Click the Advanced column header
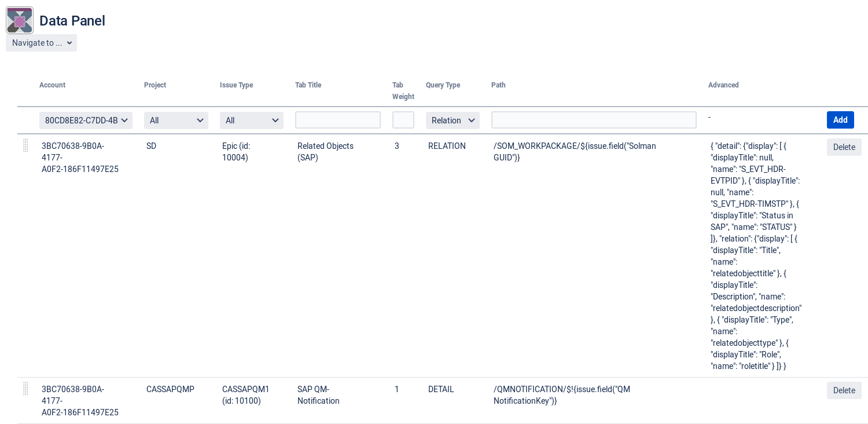868x424 pixels. [x=723, y=85]
